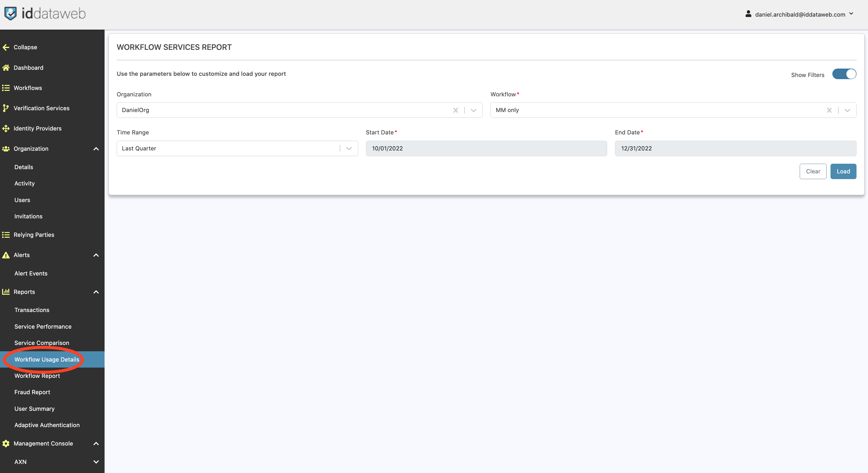Image resolution: width=868 pixels, height=473 pixels.
Task: Open the Organization dropdown
Action: point(473,110)
